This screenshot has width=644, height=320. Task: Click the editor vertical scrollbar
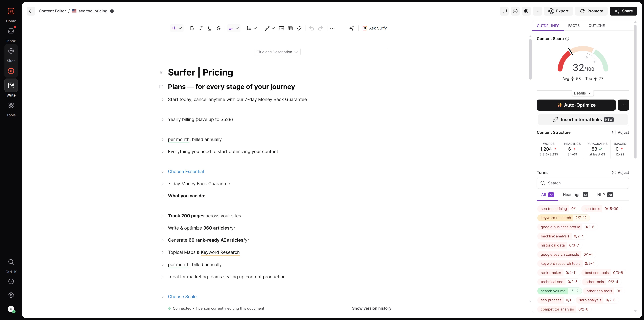pyautogui.click(x=530, y=59)
